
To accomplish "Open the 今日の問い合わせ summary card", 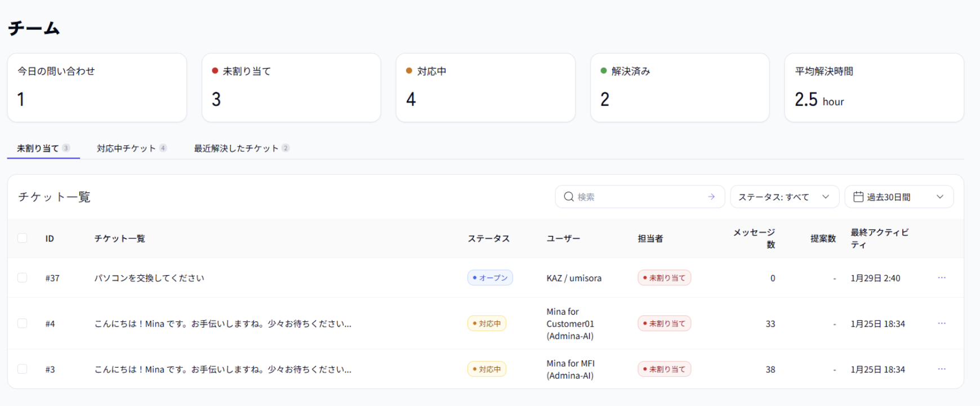I will (x=97, y=87).
